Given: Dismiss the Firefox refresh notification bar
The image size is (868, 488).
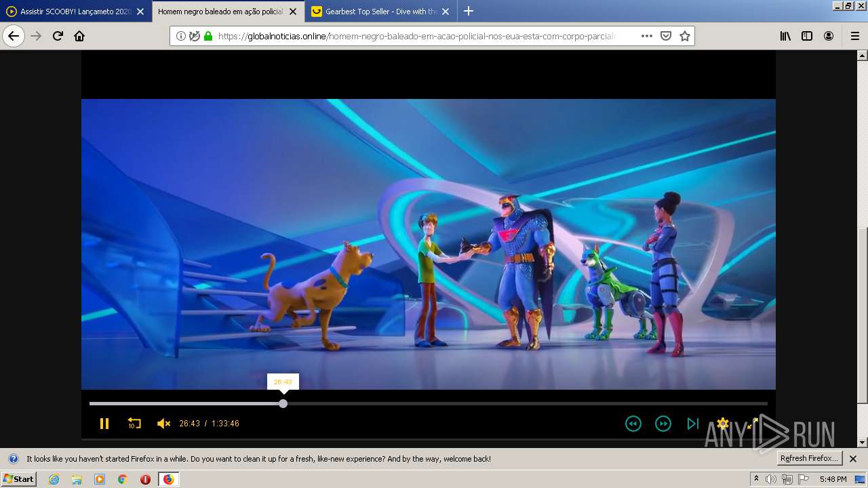Looking at the screenshot, I should pos(853,458).
